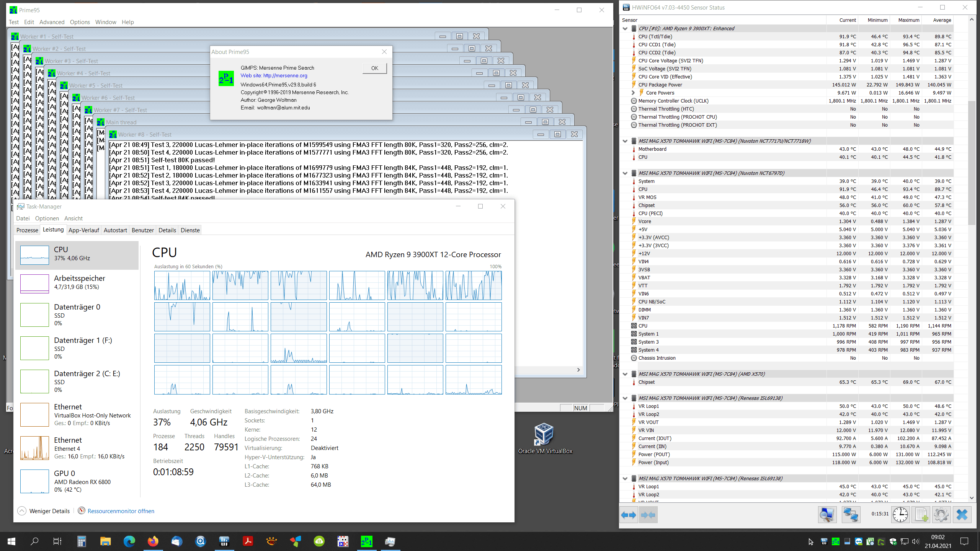980x551 pixels.
Task: Click volume speaker tray icon
Action: (x=916, y=541)
